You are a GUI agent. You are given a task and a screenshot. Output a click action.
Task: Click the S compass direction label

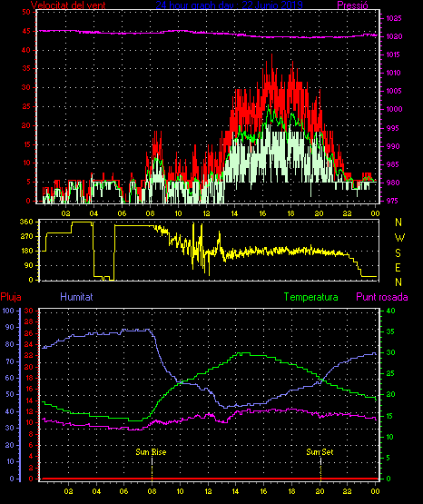pos(398,253)
